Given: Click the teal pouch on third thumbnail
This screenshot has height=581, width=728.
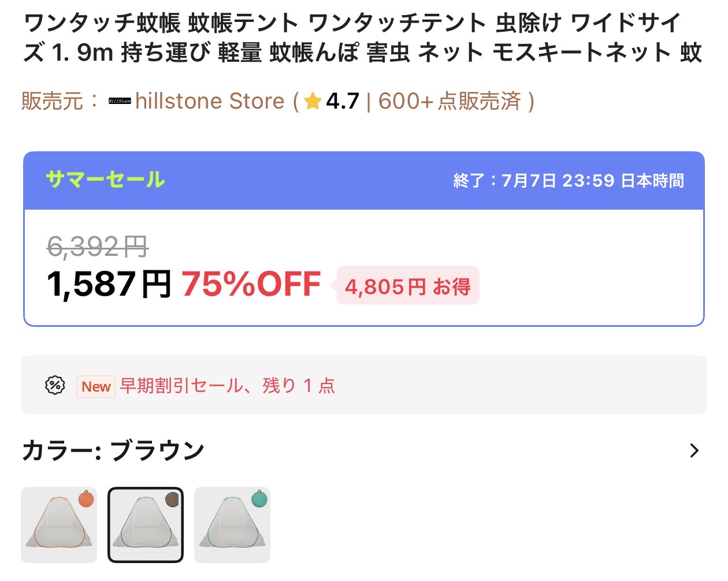Looking at the screenshot, I should 259,499.
